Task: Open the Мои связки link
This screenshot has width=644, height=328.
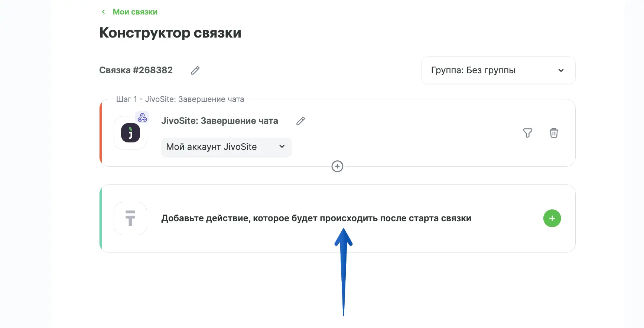Action: point(135,12)
